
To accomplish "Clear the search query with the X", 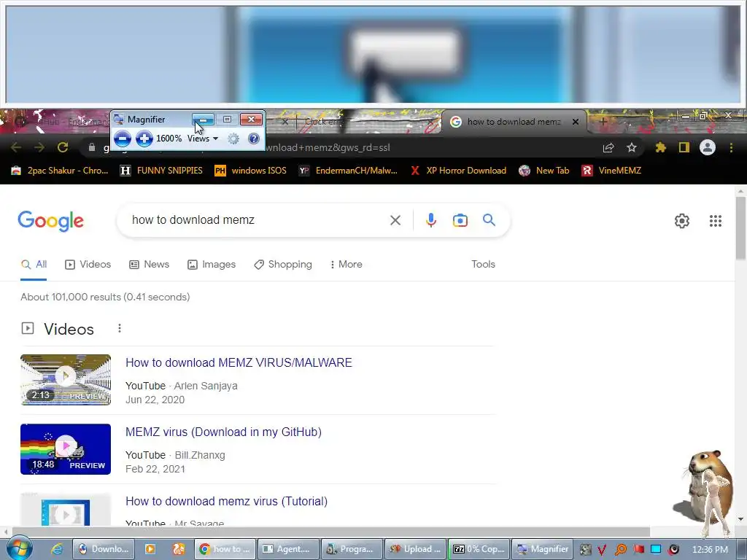I will click(395, 220).
